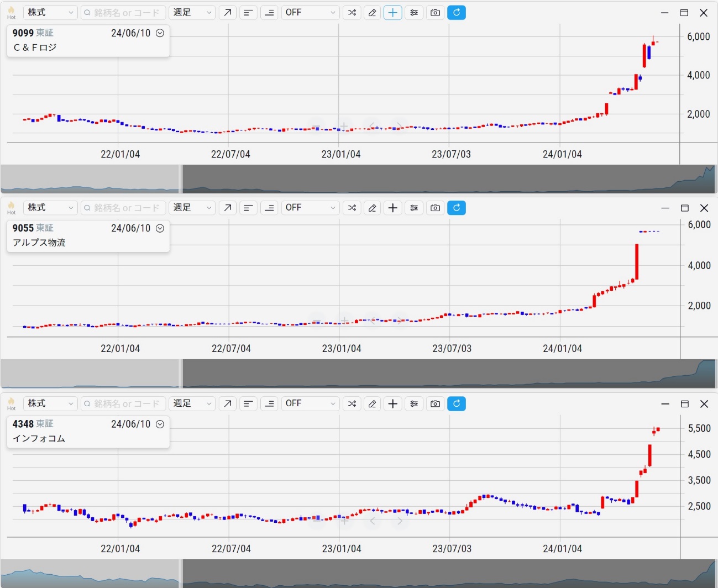Click the right-aligned lines icon in middle chart
The image size is (718, 588).
point(269,208)
